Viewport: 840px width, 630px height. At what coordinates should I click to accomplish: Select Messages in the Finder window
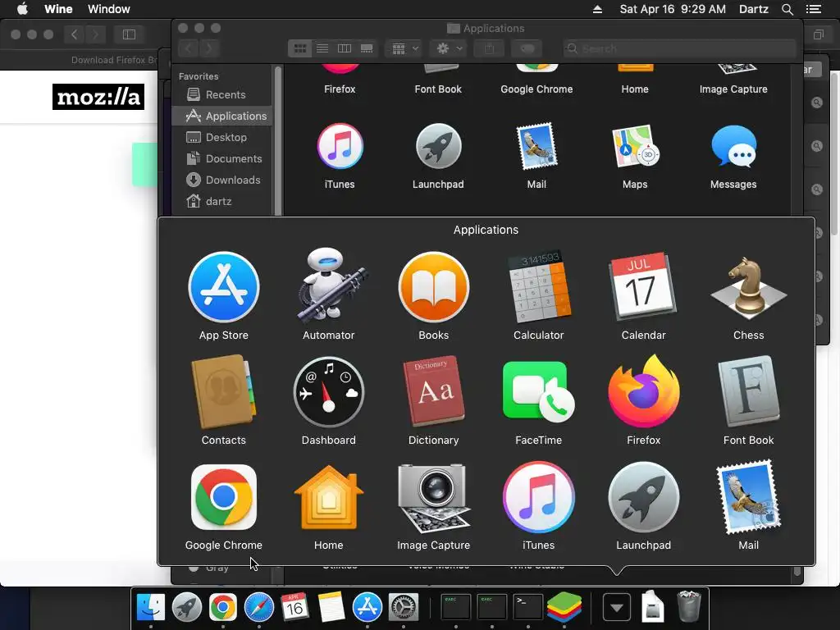[733, 146]
